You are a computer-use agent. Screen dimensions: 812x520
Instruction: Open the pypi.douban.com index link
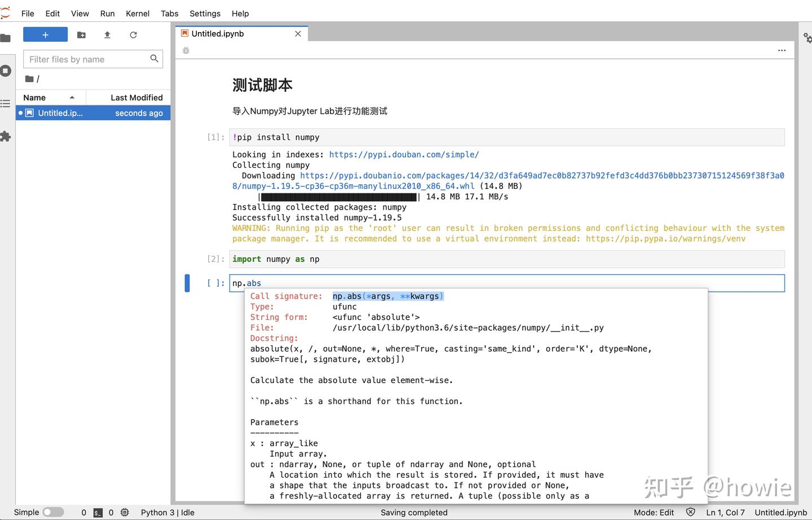tap(404, 154)
